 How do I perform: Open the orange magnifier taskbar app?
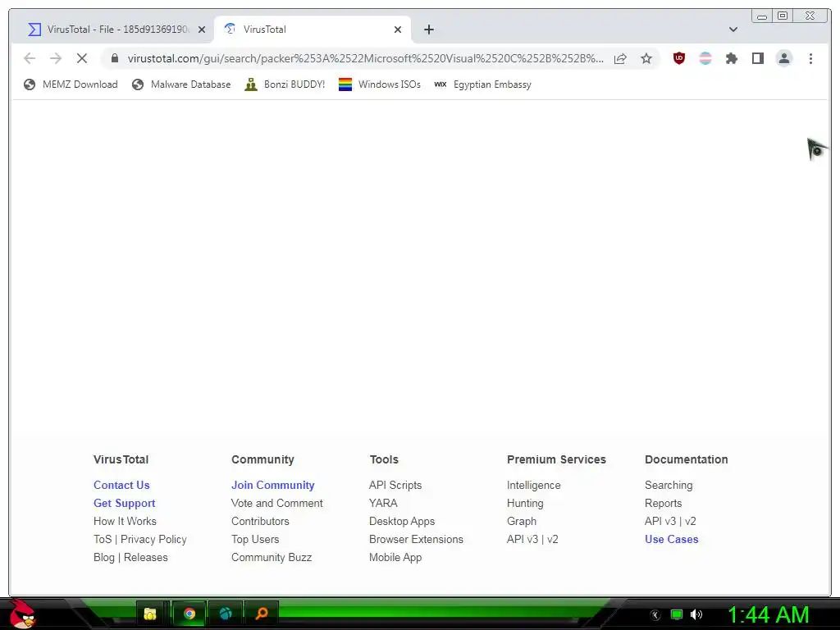[262, 614]
